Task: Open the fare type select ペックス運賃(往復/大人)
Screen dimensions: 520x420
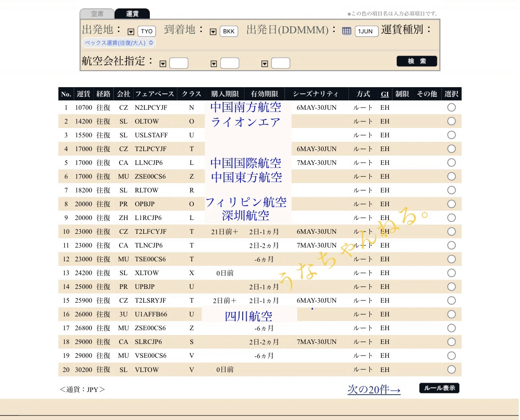Action: (119, 43)
